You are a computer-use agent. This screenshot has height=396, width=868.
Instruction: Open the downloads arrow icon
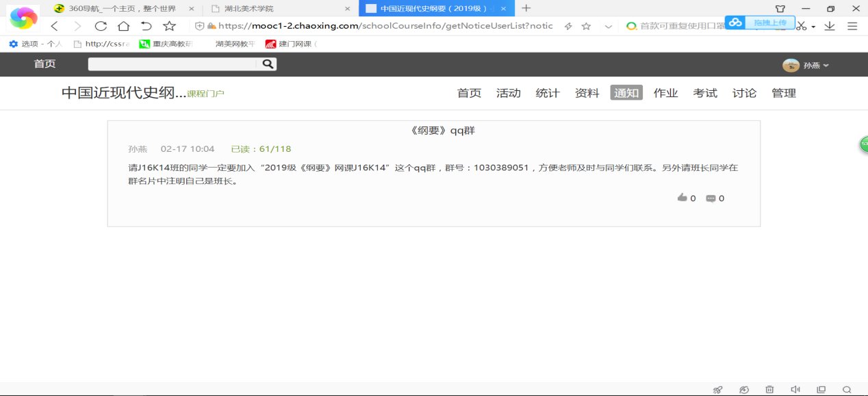coord(830,26)
